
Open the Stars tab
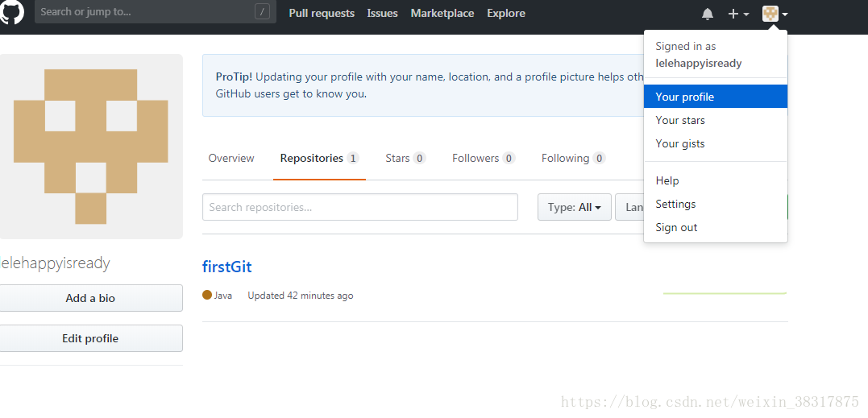[405, 158]
